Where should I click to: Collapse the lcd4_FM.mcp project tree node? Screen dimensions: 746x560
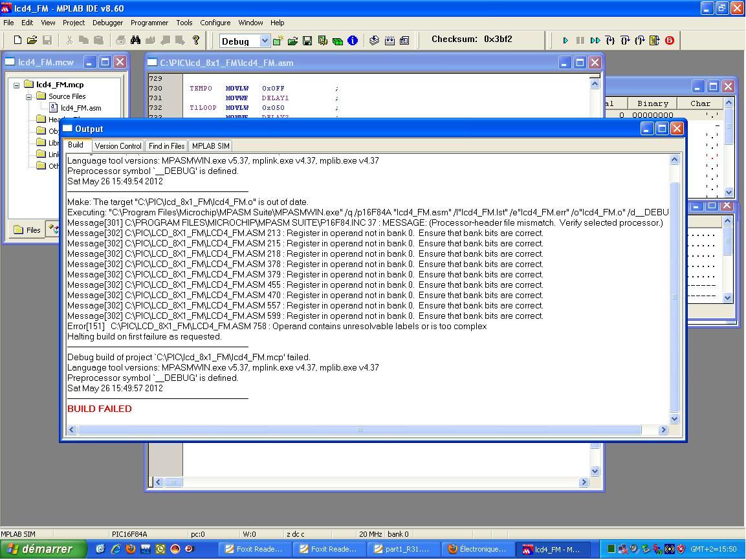tap(17, 85)
